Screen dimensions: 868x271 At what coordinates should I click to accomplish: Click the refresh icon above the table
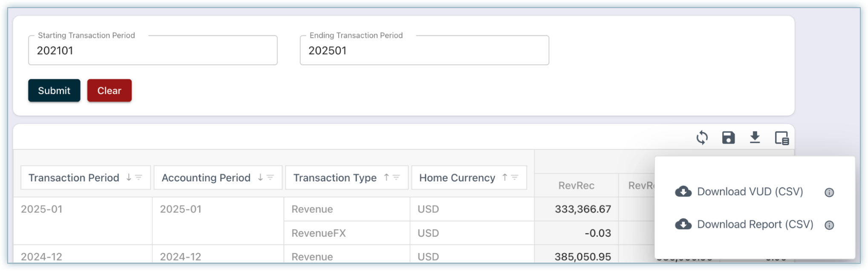click(x=702, y=138)
